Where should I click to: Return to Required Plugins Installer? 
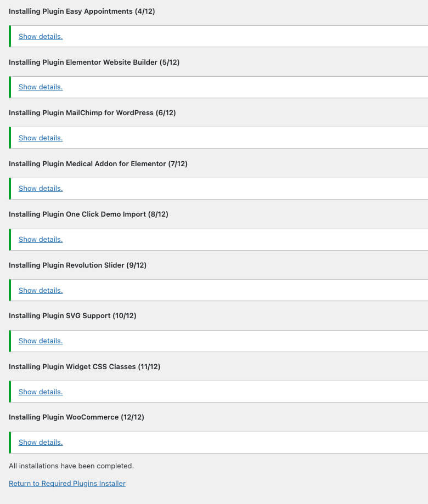(x=67, y=483)
